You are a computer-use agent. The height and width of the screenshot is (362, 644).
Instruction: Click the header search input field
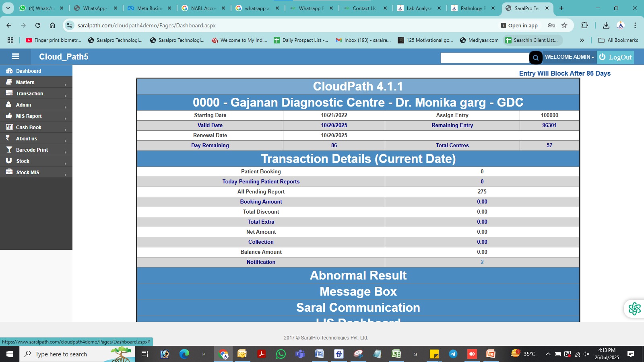point(485,58)
